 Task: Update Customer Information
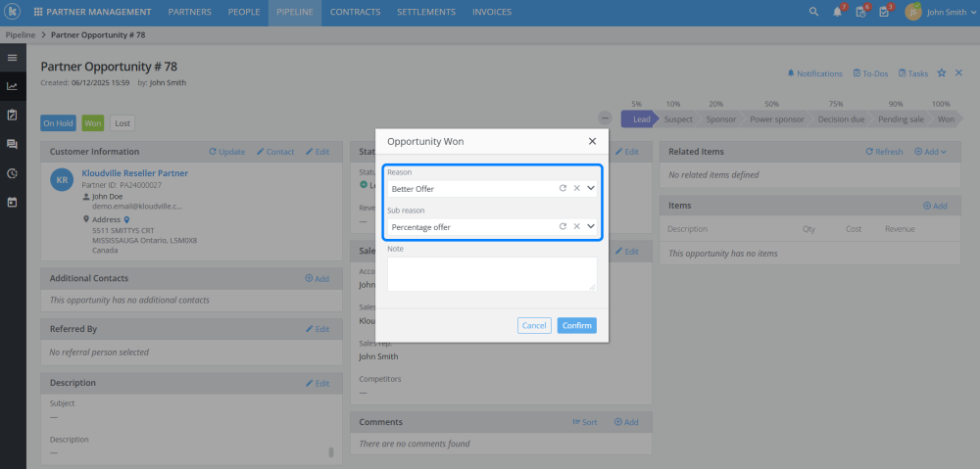(x=227, y=152)
